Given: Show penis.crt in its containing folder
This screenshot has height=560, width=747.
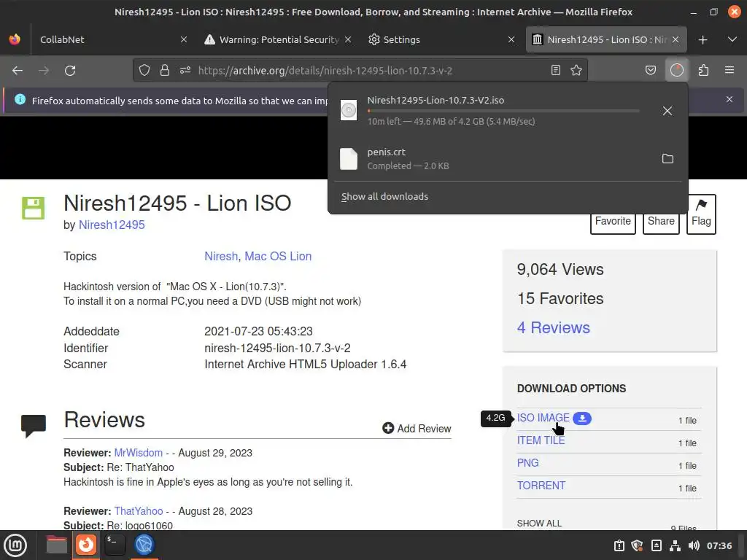Looking at the screenshot, I should click(x=667, y=158).
